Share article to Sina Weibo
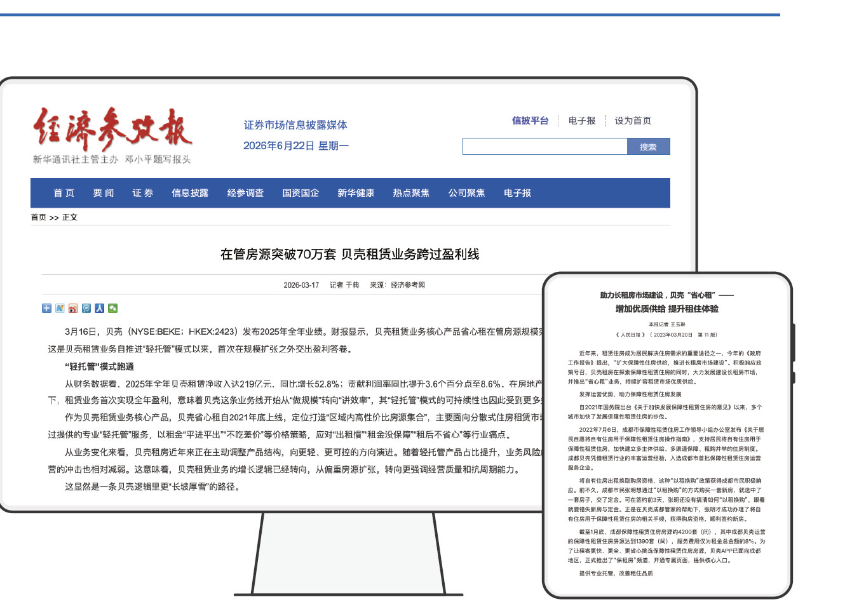Screen dimensions: 845x616 pos(73,308)
